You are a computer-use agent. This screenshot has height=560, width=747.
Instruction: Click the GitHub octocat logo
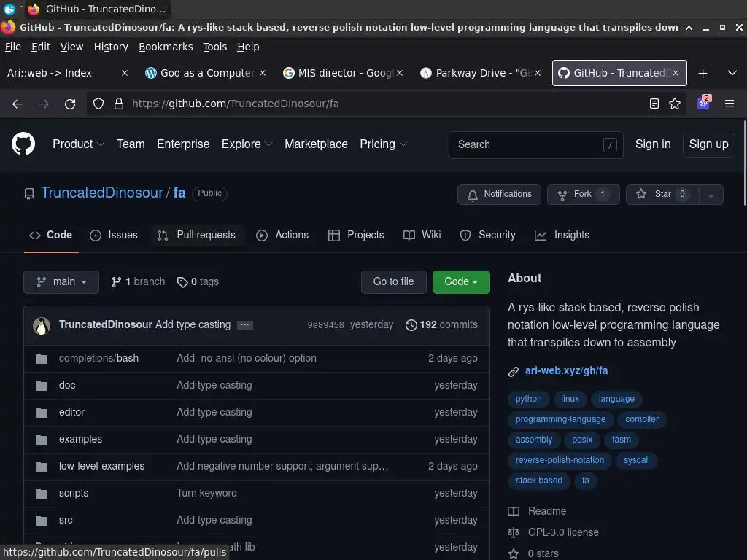tap(23, 144)
